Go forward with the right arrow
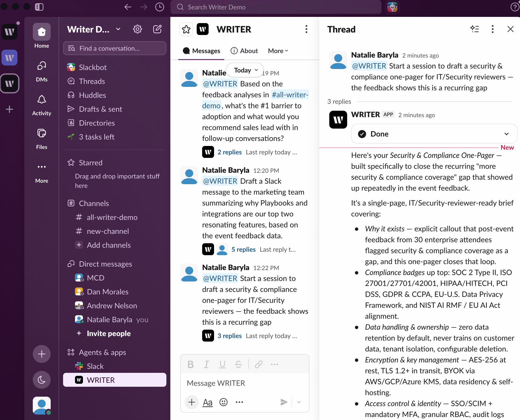 [x=144, y=7]
